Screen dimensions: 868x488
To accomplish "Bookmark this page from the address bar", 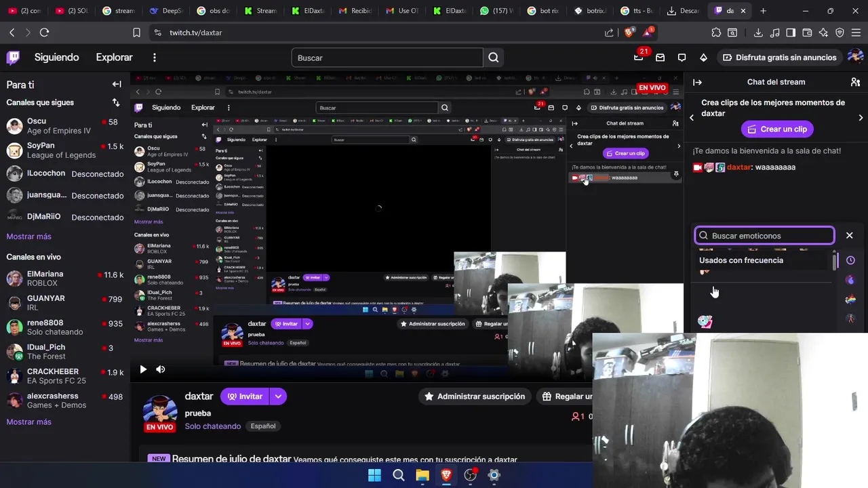I will coord(136,33).
